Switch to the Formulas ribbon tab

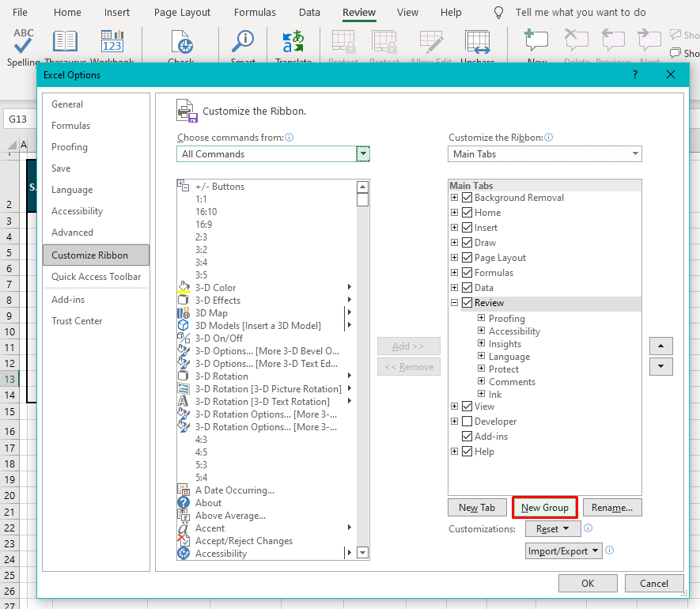254,12
